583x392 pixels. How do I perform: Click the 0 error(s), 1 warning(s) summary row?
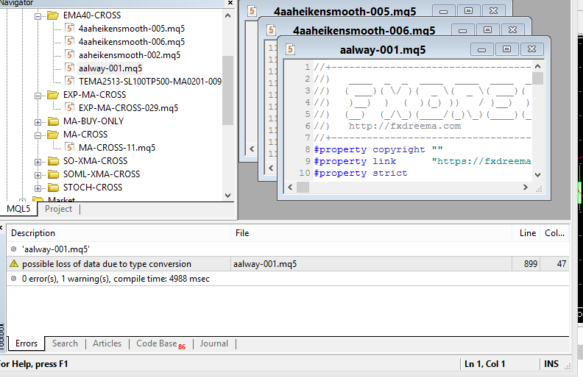(x=288, y=279)
